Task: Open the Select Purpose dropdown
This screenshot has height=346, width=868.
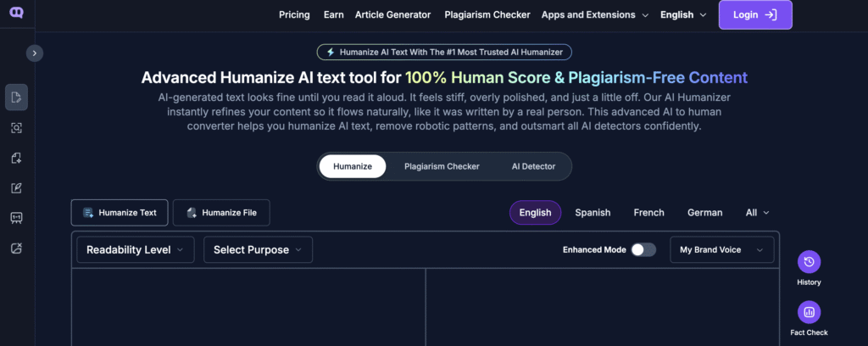Action: [x=258, y=249]
